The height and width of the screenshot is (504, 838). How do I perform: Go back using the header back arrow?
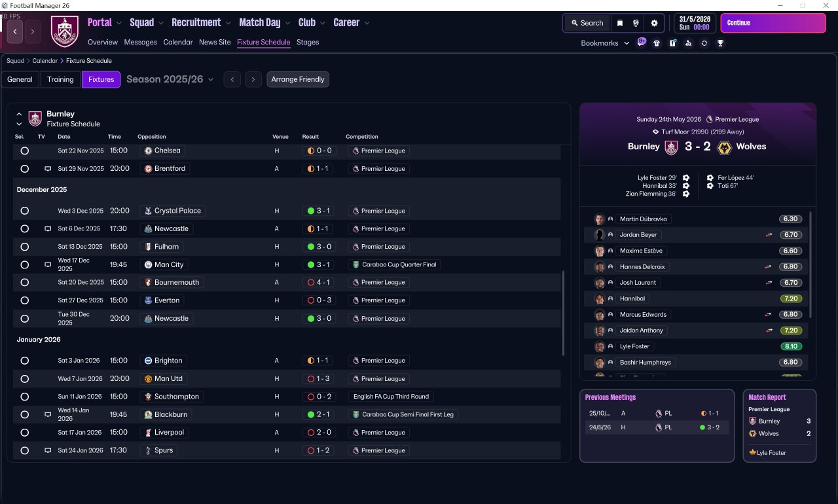pos(15,31)
